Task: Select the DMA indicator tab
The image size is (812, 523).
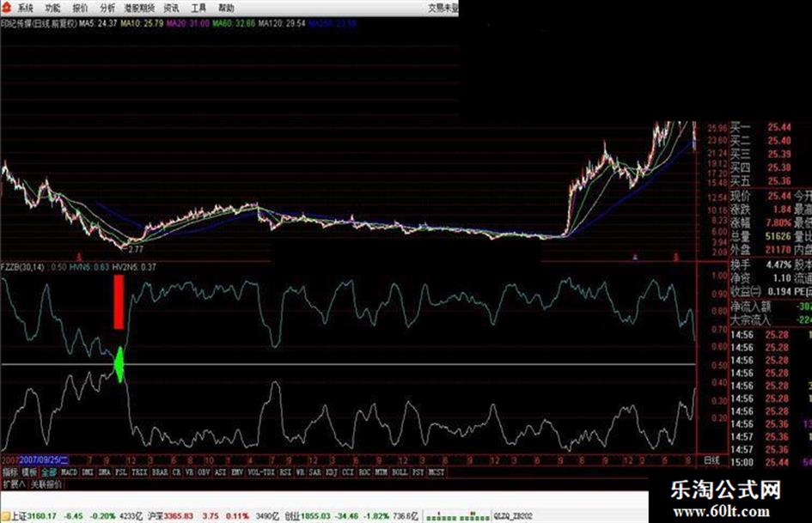Action: (x=104, y=472)
